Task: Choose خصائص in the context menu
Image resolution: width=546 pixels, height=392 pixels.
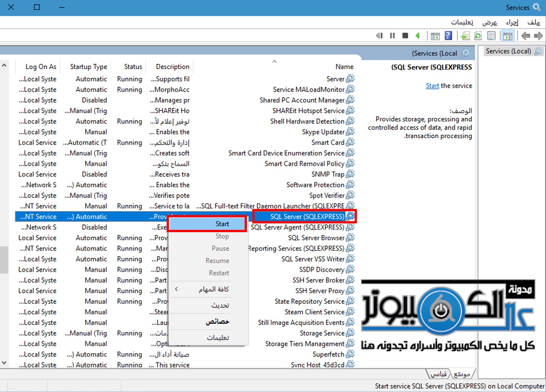Action: click(207, 322)
